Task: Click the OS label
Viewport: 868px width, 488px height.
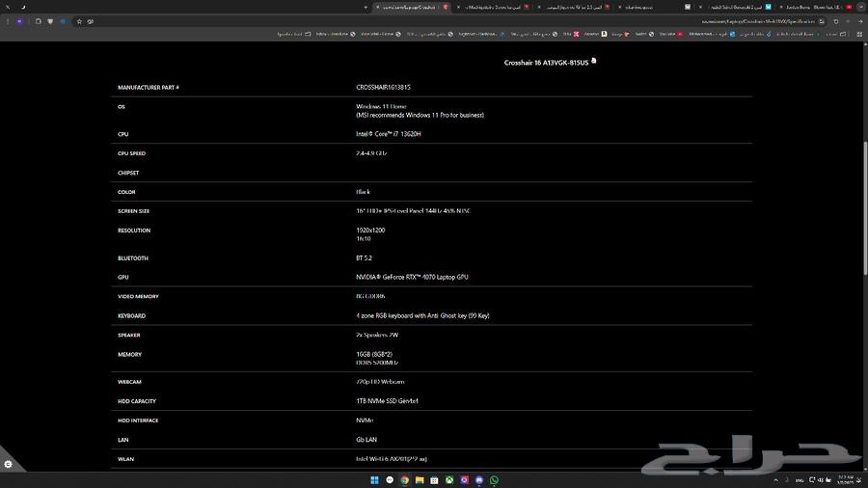Action: pyautogui.click(x=122, y=107)
